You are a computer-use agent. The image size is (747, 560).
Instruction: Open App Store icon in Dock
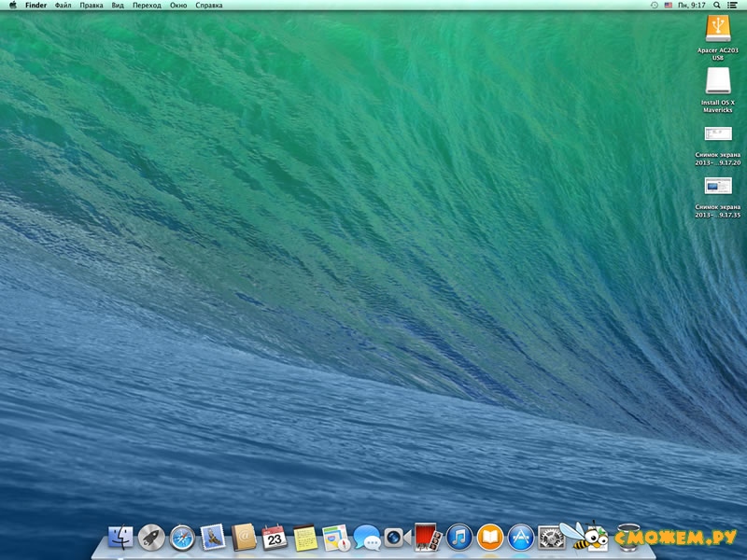(521, 538)
